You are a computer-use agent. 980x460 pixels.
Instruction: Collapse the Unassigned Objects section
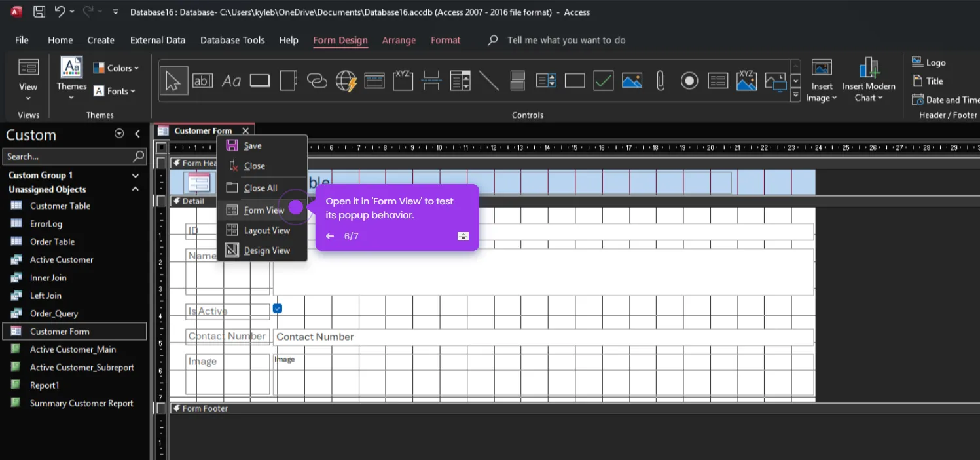(x=136, y=189)
